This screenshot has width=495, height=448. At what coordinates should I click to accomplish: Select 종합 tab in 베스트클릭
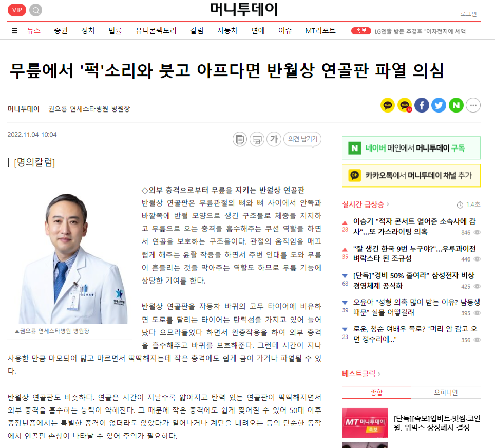click(376, 393)
